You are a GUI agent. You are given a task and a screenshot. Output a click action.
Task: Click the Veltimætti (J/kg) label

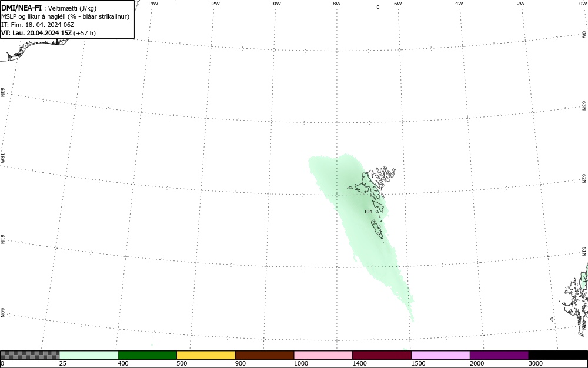72,8
